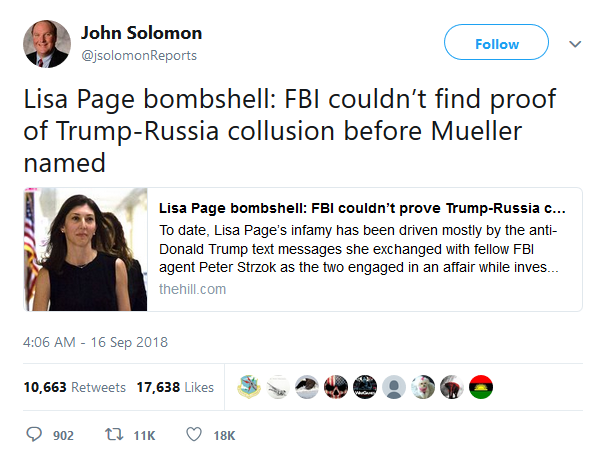Click the eagle liker avatar
The height and width of the screenshot is (456, 607).
[307, 387]
